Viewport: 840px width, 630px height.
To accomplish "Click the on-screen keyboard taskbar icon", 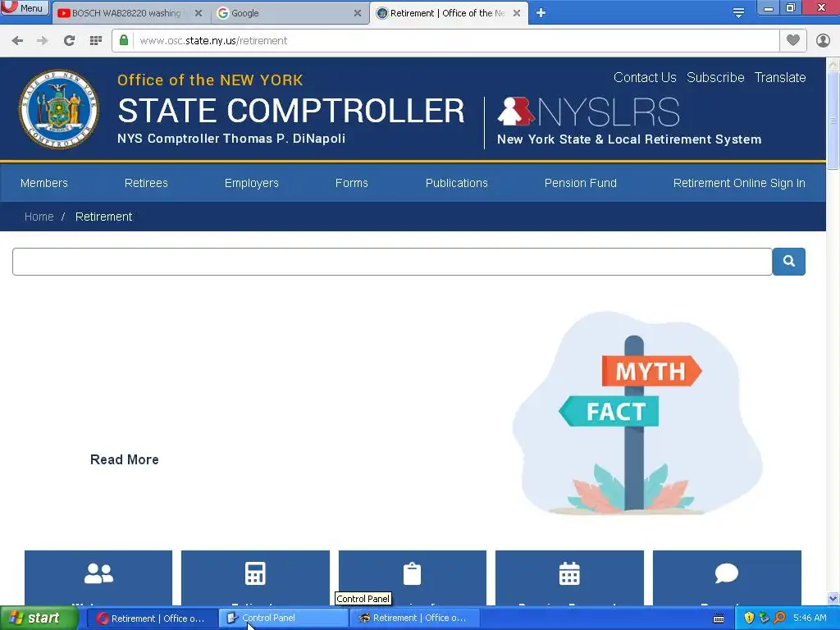I will 719,619.
